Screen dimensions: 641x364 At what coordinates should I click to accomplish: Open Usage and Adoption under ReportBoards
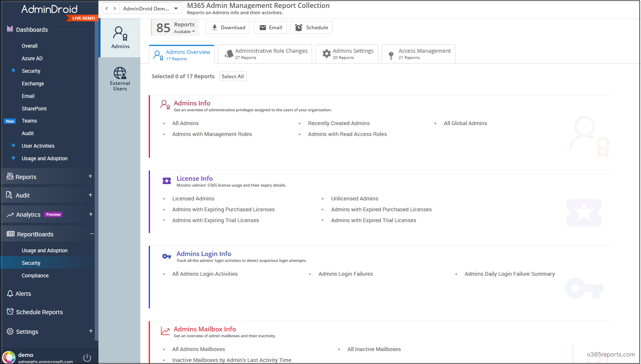coord(44,250)
